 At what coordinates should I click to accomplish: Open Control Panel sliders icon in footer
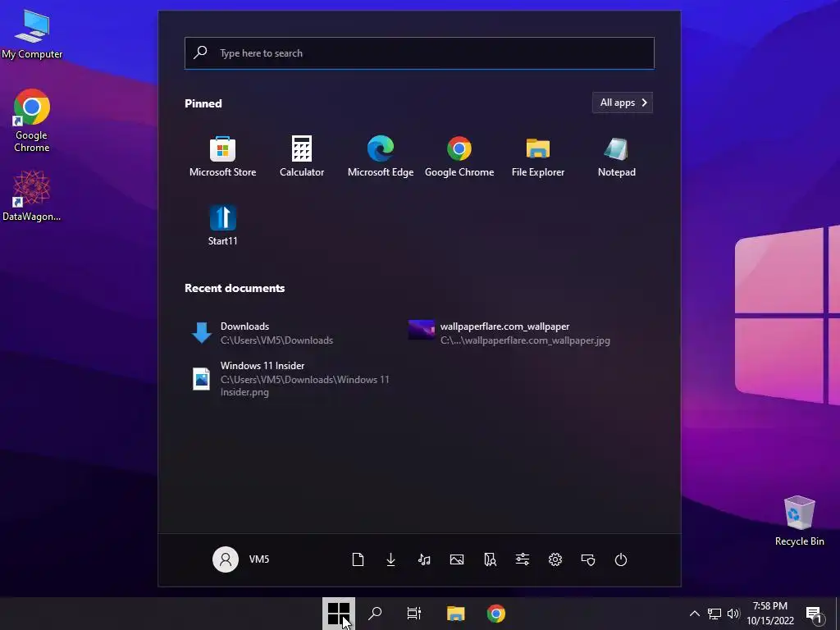pos(523,559)
